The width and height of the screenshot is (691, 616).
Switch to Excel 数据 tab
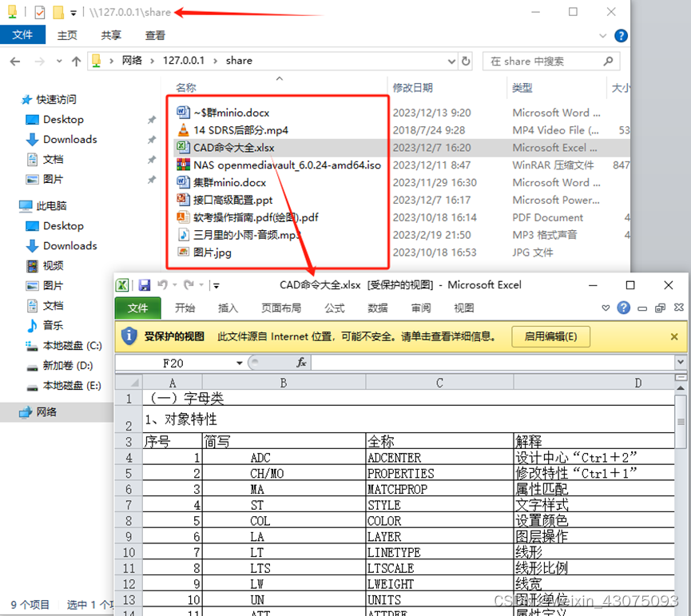tap(378, 308)
